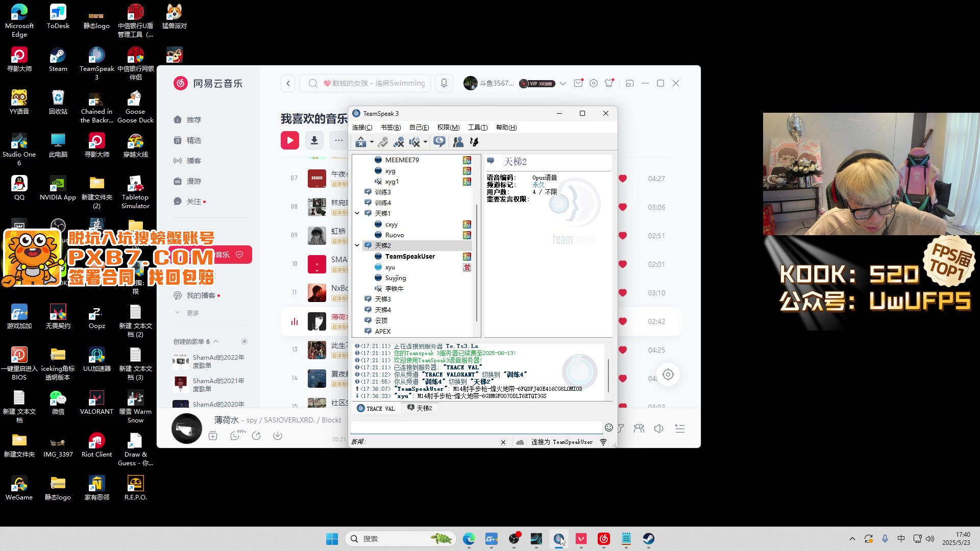Toggle like heart on song row 13
Viewport: 980px width, 551px height.
(x=623, y=350)
